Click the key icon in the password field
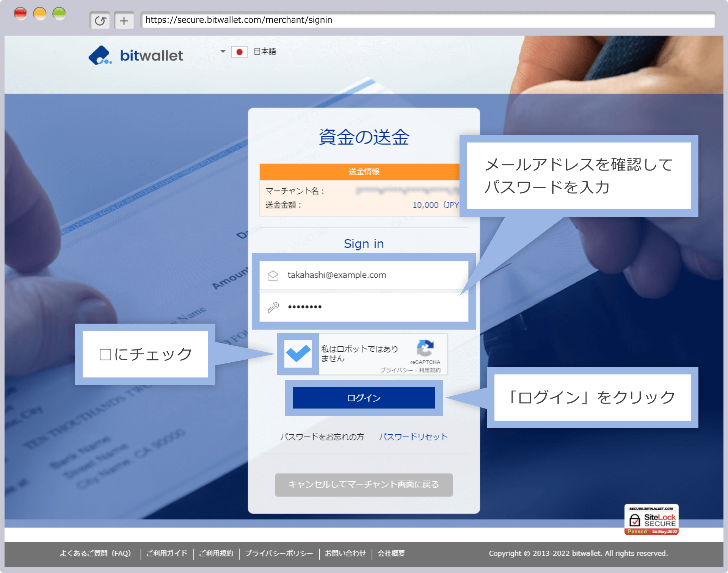 click(274, 307)
